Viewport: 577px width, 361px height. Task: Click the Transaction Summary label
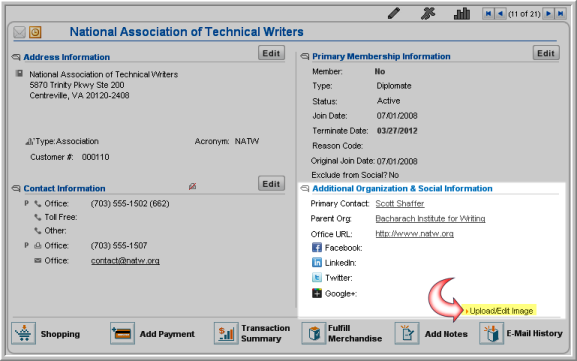coord(266,333)
